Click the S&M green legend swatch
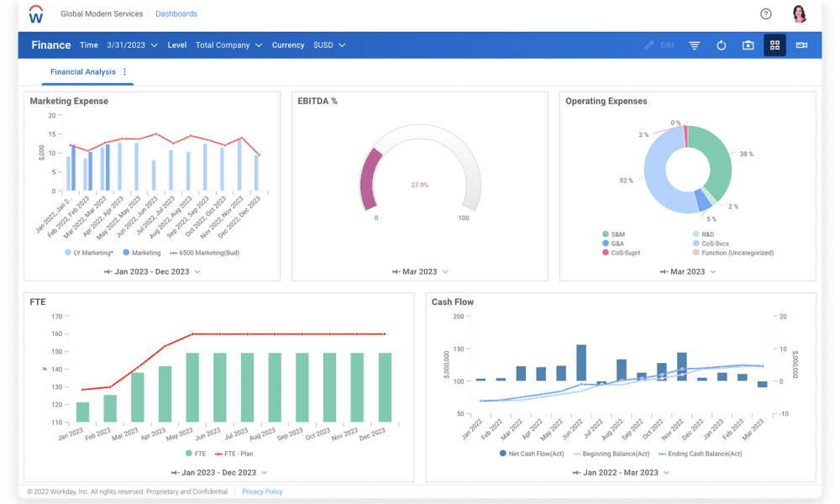 [x=605, y=234]
